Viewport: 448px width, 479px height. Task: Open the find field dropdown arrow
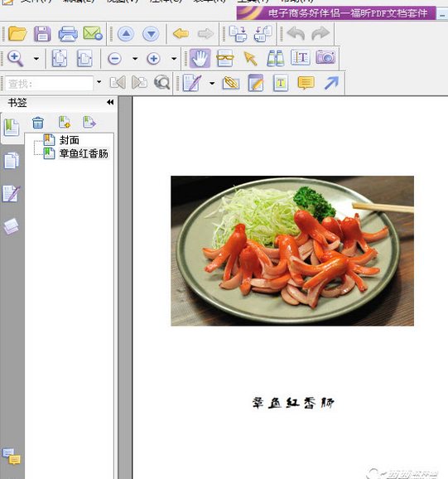(99, 82)
